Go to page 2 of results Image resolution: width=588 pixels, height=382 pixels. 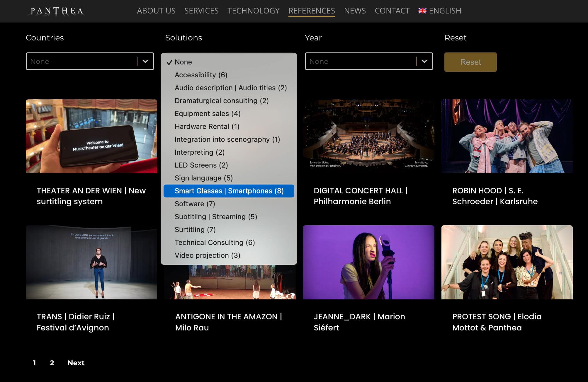coord(52,363)
